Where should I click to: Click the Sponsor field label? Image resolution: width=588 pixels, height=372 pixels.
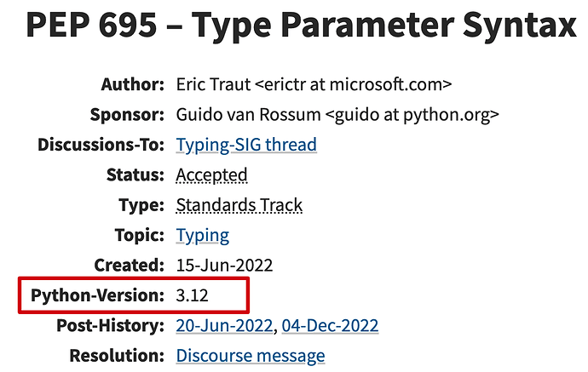(127, 115)
